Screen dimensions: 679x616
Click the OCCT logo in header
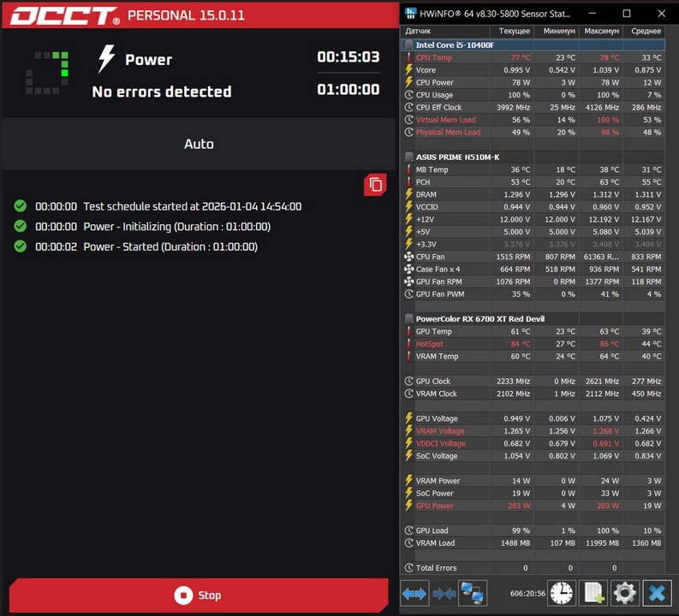pos(65,15)
